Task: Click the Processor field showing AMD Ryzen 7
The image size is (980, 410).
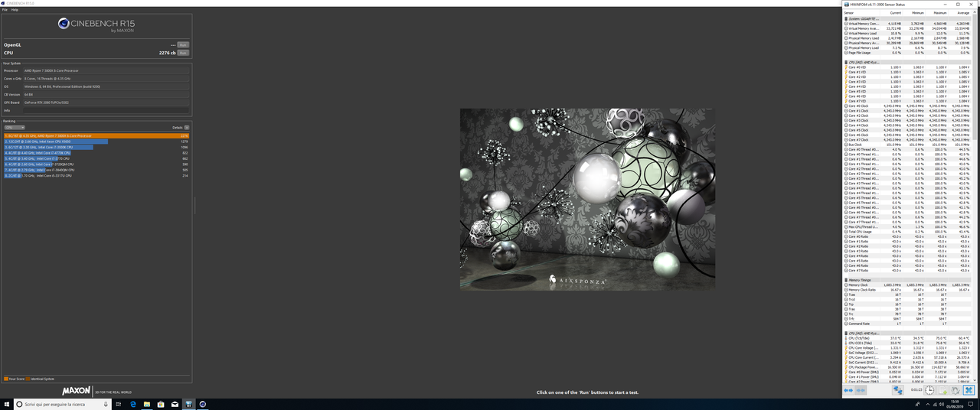Action: [x=105, y=70]
